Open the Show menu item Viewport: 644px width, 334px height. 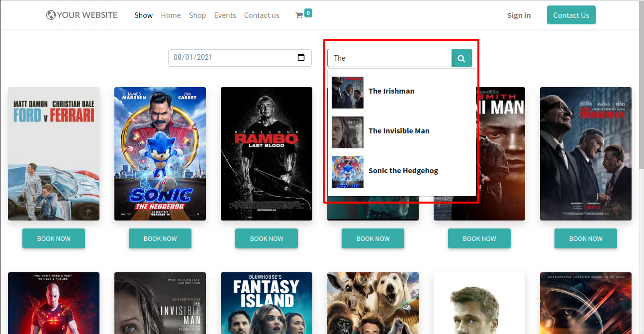click(143, 15)
